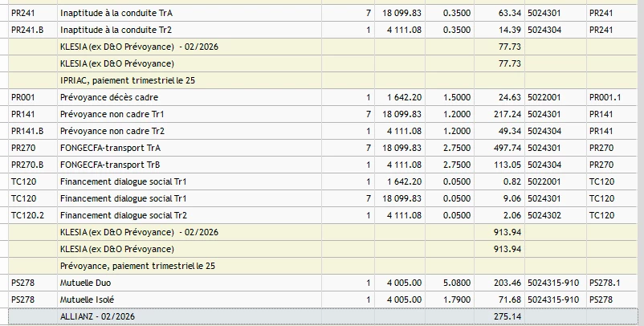Select the Prévoyance décès cadre row

click(x=323, y=97)
